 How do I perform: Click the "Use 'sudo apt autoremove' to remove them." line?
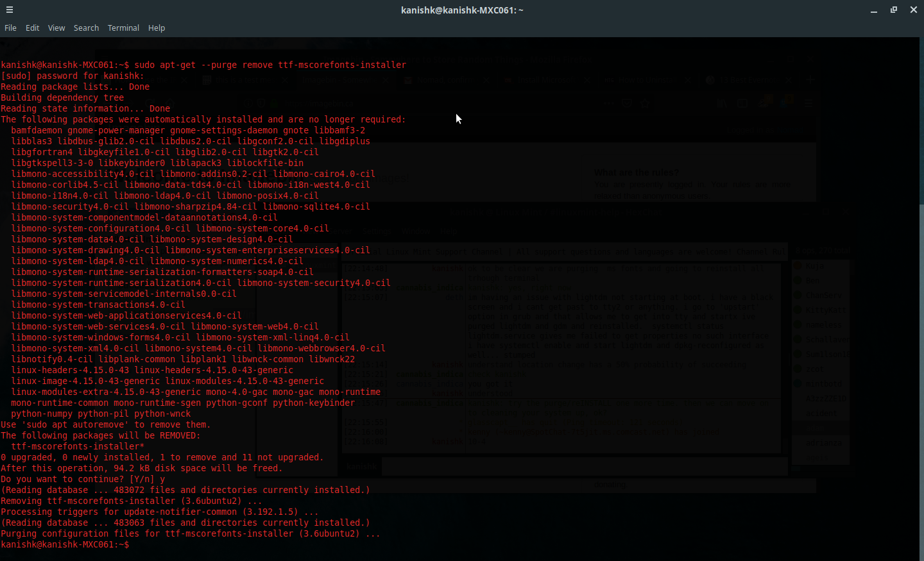click(x=106, y=424)
